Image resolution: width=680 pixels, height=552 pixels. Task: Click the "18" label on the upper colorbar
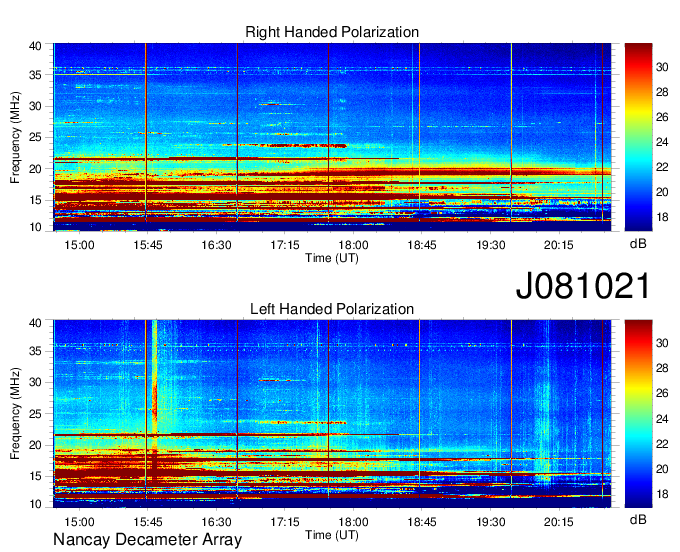662,217
